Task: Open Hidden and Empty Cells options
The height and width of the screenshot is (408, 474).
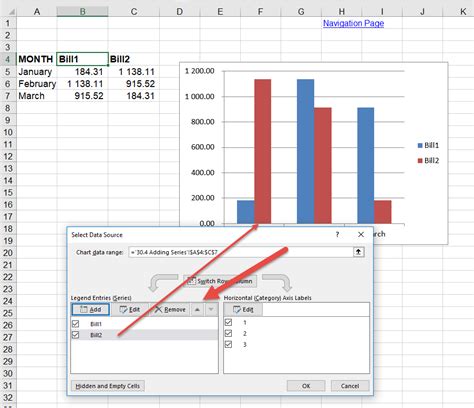Action: pyautogui.click(x=108, y=386)
